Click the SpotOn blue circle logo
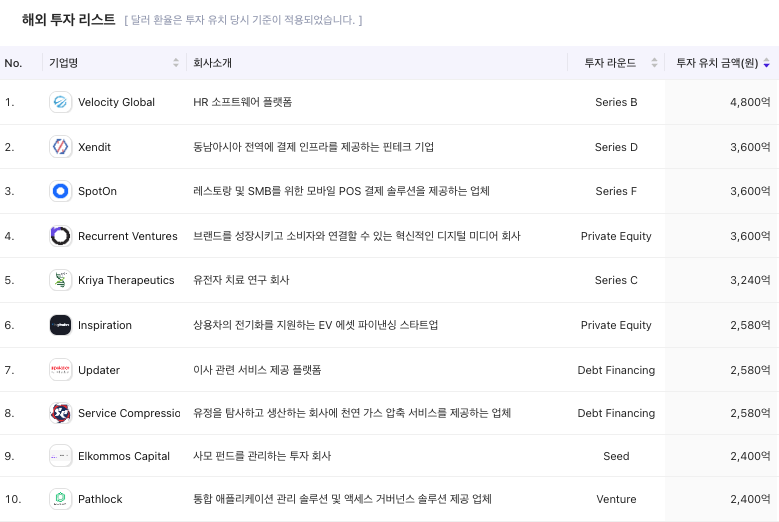 61,191
